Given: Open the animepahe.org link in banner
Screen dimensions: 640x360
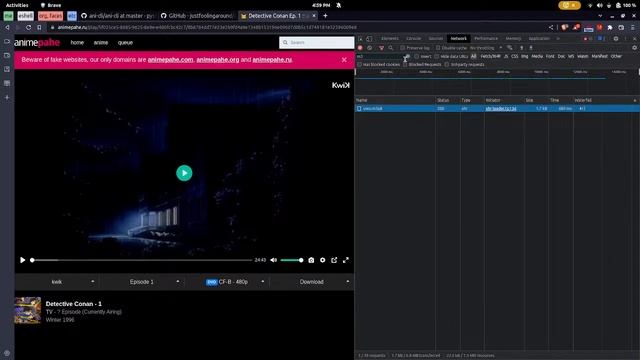Looking at the screenshot, I should click(x=218, y=60).
